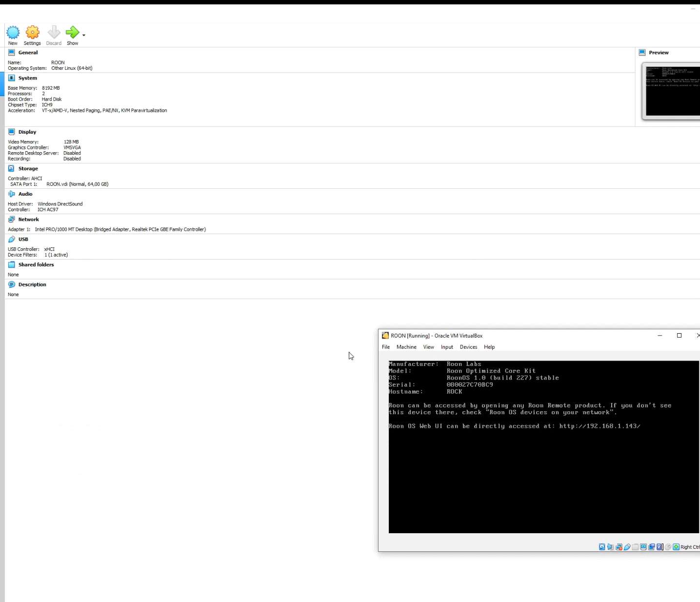Click the Audio section speaker icon
The width and height of the screenshot is (700, 602).
point(12,194)
